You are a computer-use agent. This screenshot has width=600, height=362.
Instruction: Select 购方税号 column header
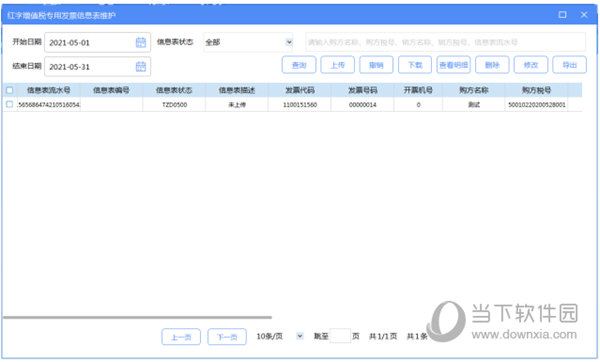click(536, 90)
